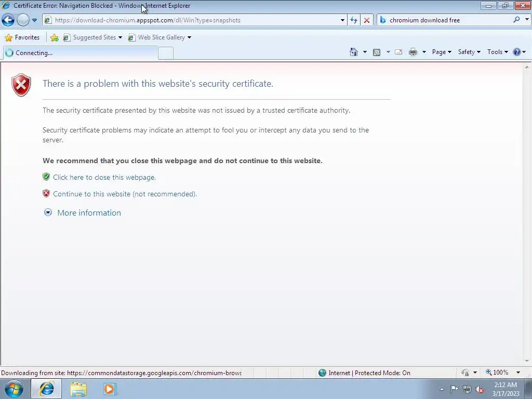The height and width of the screenshot is (399, 532).
Task: Click the Read Mail icon
Action: point(398,52)
